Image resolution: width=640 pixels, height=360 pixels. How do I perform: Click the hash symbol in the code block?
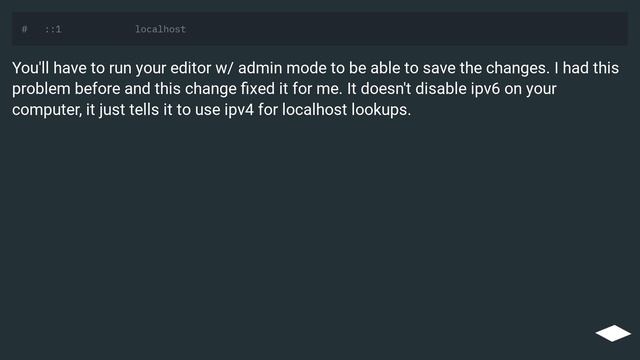(x=24, y=29)
